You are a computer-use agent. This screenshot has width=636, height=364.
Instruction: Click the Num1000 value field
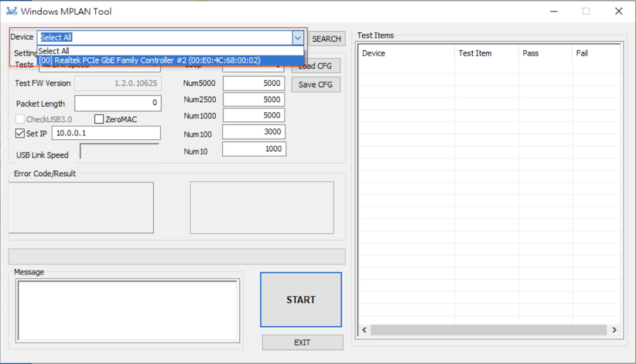point(254,115)
